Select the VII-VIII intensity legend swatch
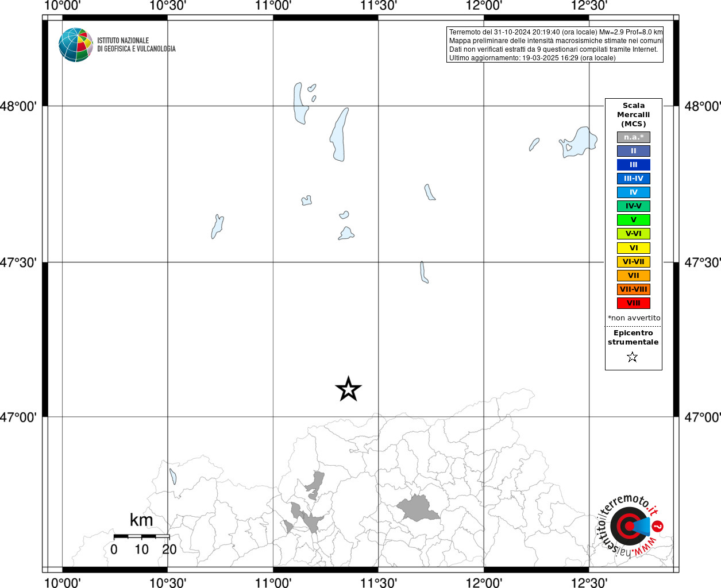 point(634,289)
